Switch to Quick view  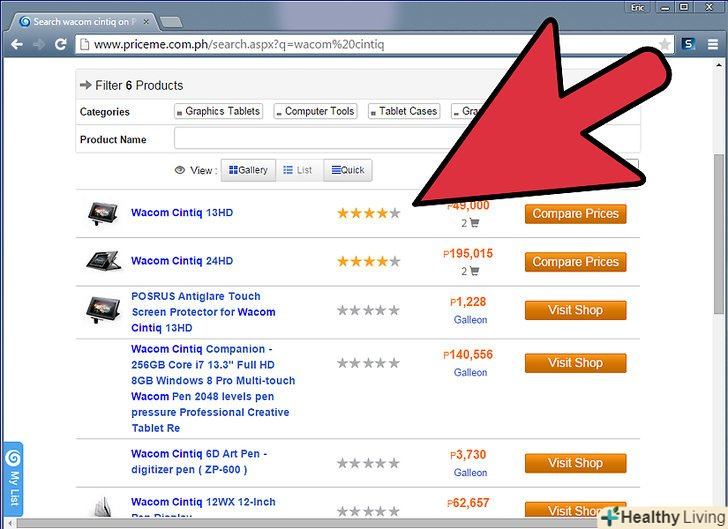point(348,170)
